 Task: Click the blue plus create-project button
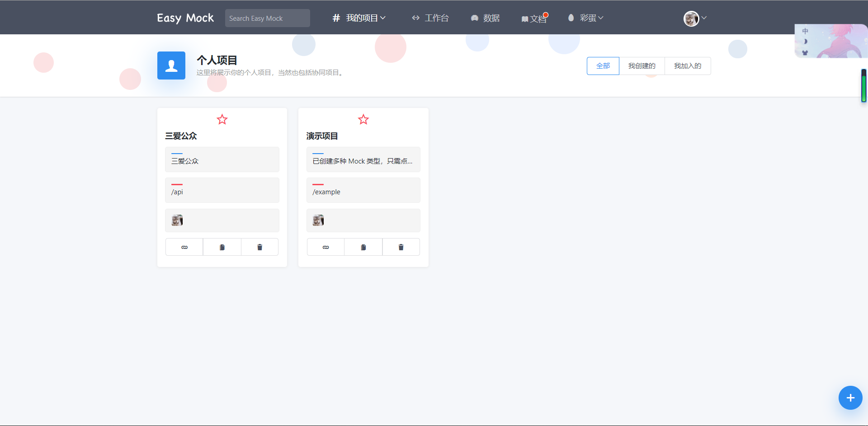point(850,398)
